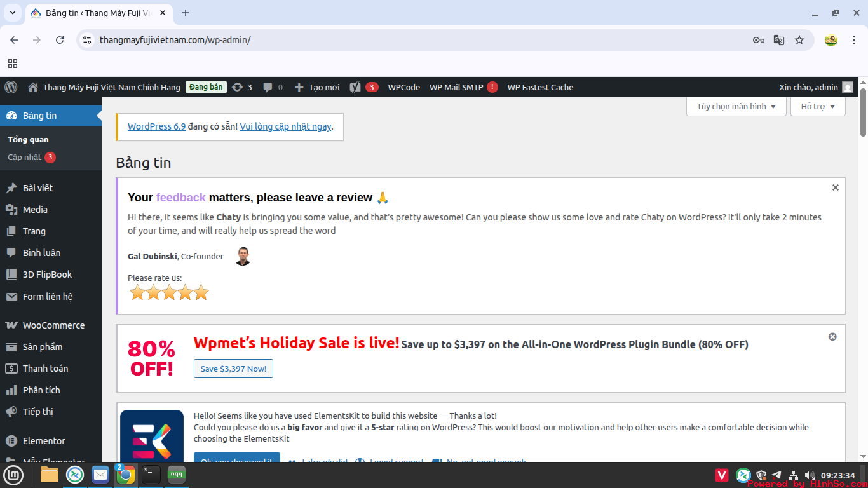Open WP Mail SMTP from the admin toolbar
868x488 pixels.
click(458, 87)
